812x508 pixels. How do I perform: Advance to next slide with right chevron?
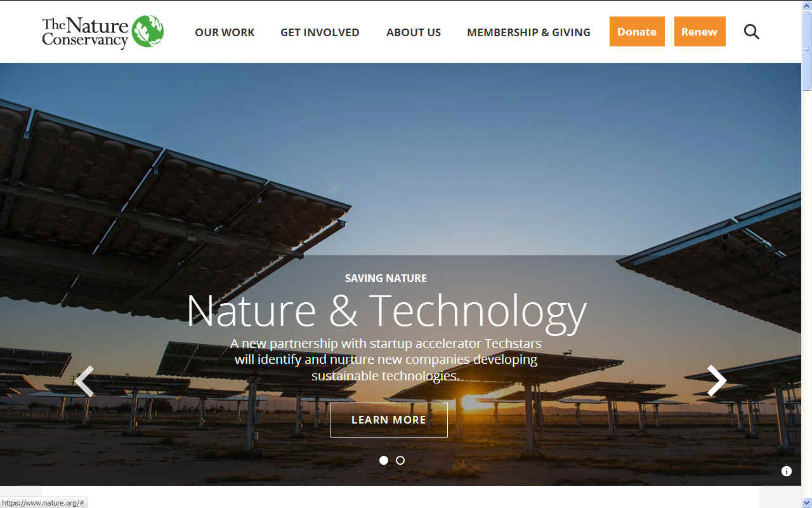[x=717, y=380]
